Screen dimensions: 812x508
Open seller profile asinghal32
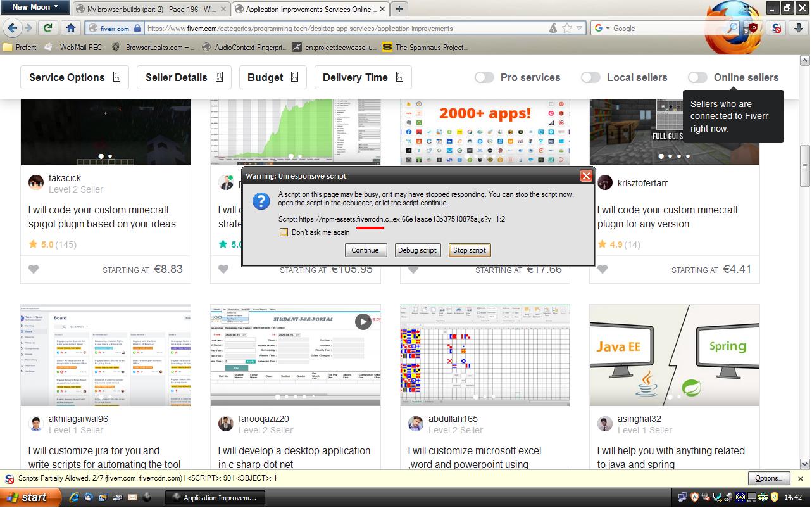click(639, 419)
